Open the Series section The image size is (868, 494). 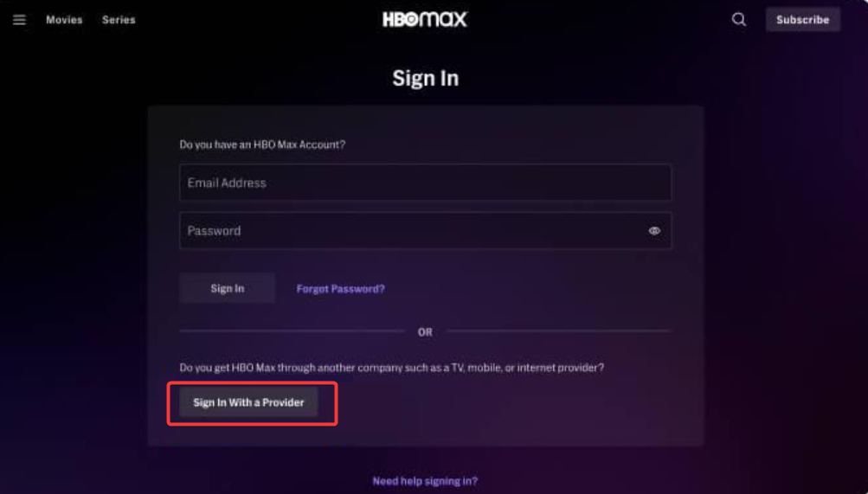(x=119, y=20)
